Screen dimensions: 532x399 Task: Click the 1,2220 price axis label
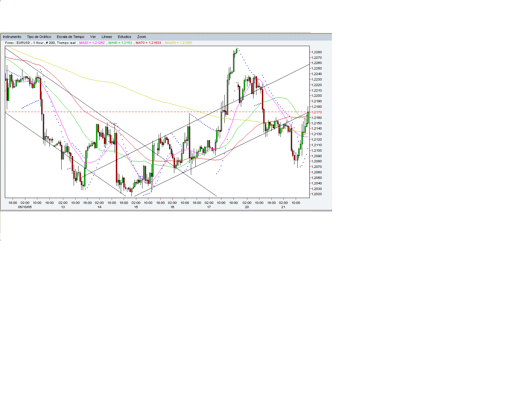316,85
